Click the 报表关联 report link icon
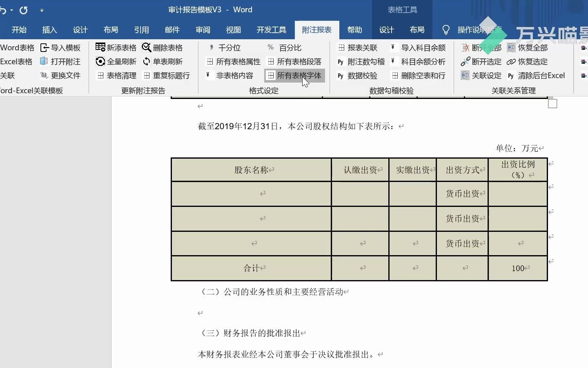 tap(341, 48)
